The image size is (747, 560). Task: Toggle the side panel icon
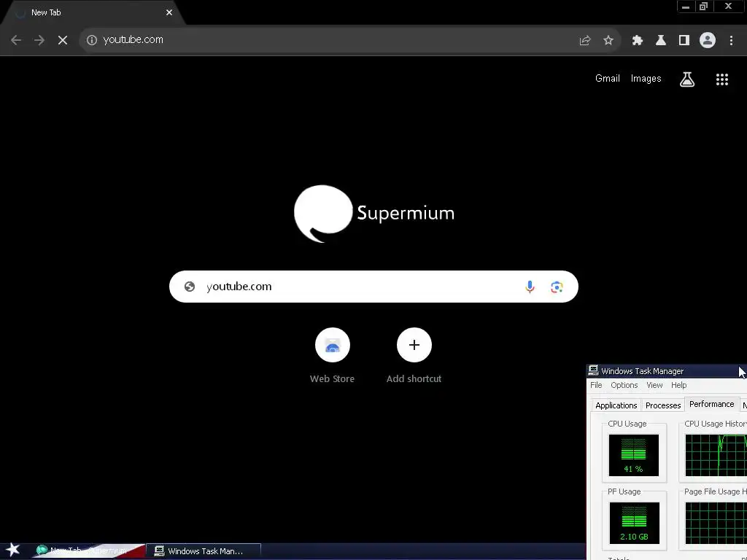point(684,41)
